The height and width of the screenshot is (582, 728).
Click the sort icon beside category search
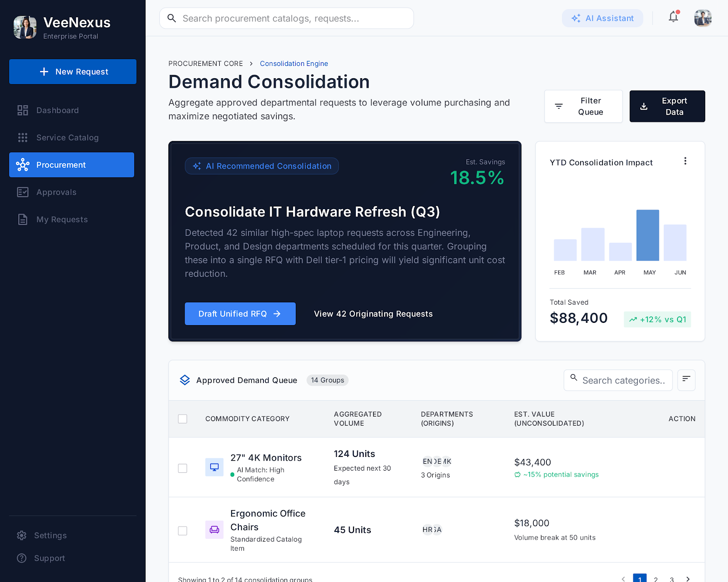pos(687,380)
